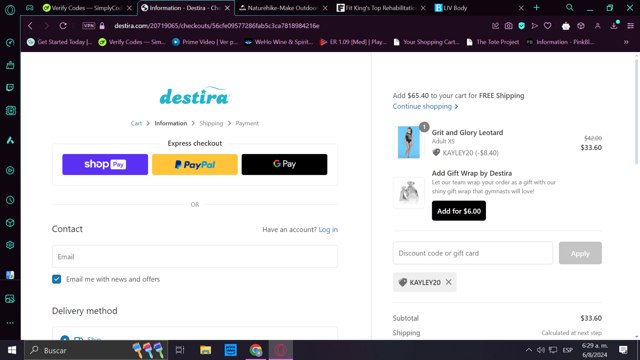This screenshot has height=360, width=640.
Task: Open WeHo Wine & Spirit bookmark
Action: tap(279, 42)
